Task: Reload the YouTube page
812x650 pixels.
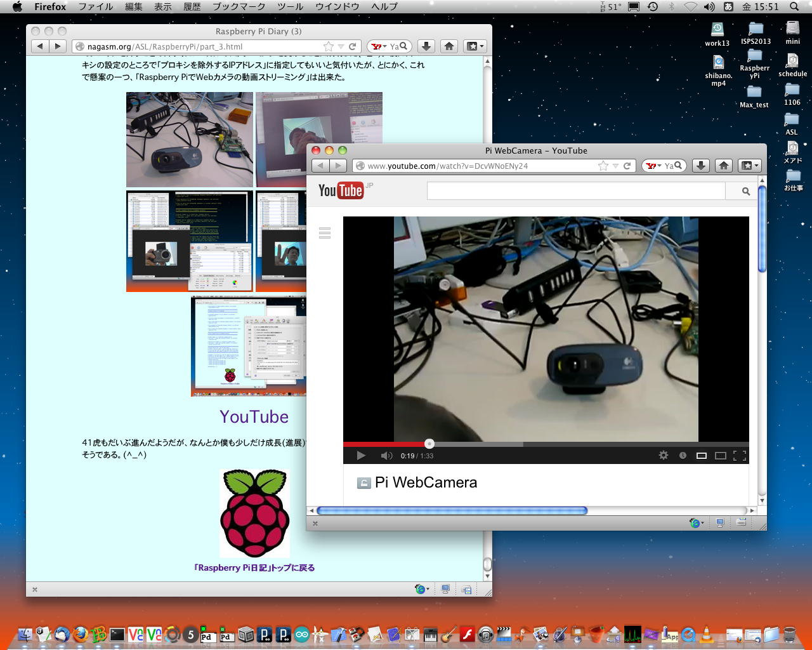Action: 627,166
